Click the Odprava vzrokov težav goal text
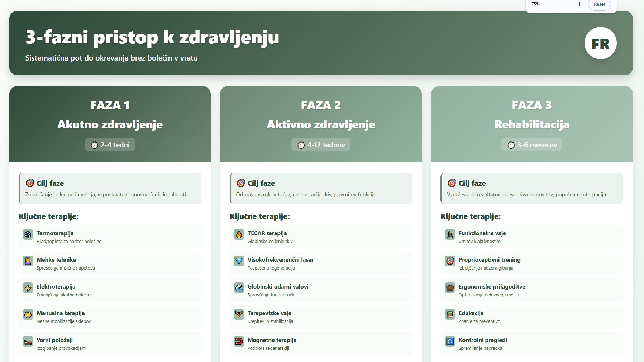Viewport: 644px width, 362px height. tap(306, 195)
